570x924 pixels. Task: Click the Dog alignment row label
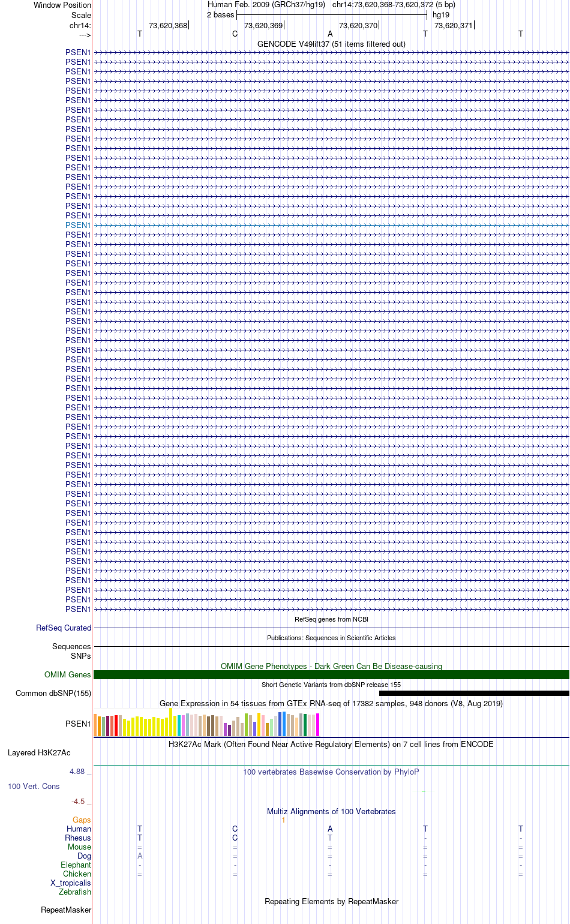(84, 856)
